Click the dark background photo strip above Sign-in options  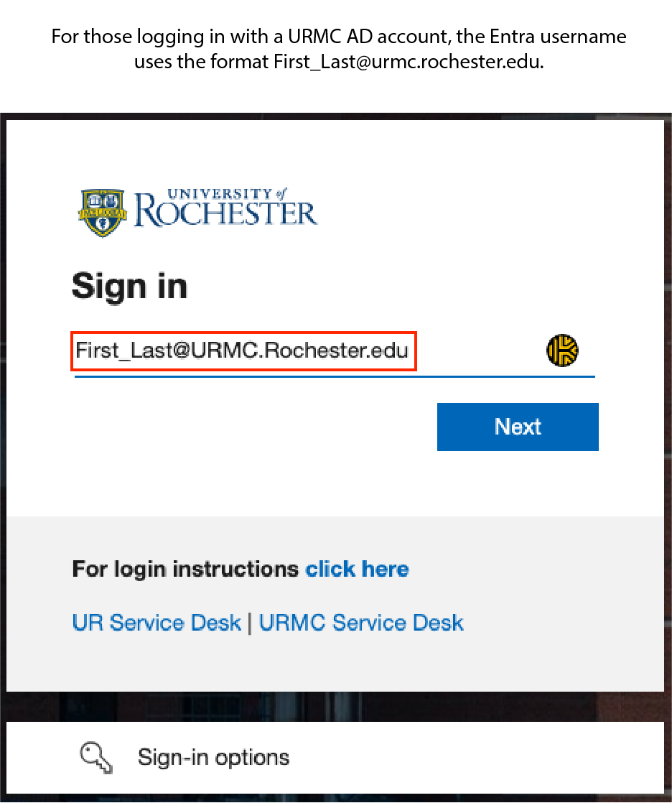coord(335,706)
